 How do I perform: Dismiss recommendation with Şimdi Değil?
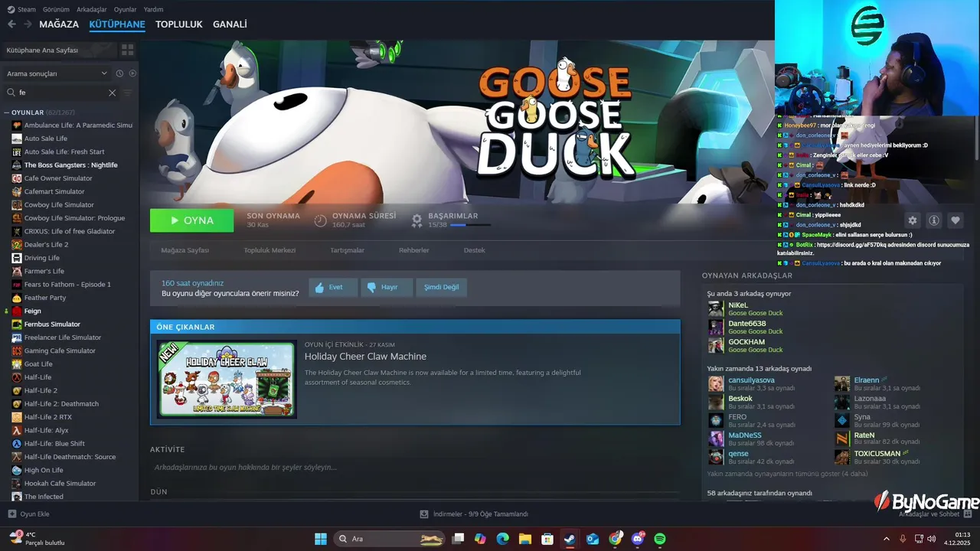(x=441, y=287)
